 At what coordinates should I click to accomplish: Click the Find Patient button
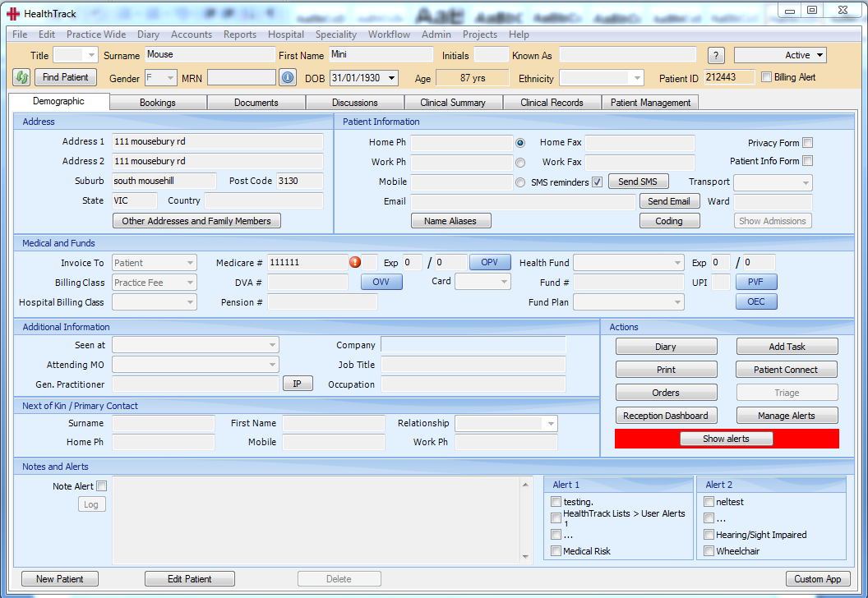tap(65, 77)
